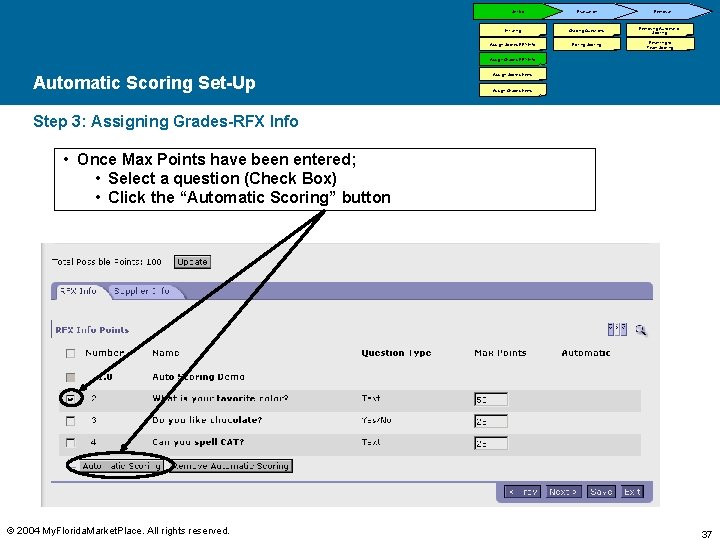Uncheck the favorite color question checkbox
The image size is (720, 540).
70,399
